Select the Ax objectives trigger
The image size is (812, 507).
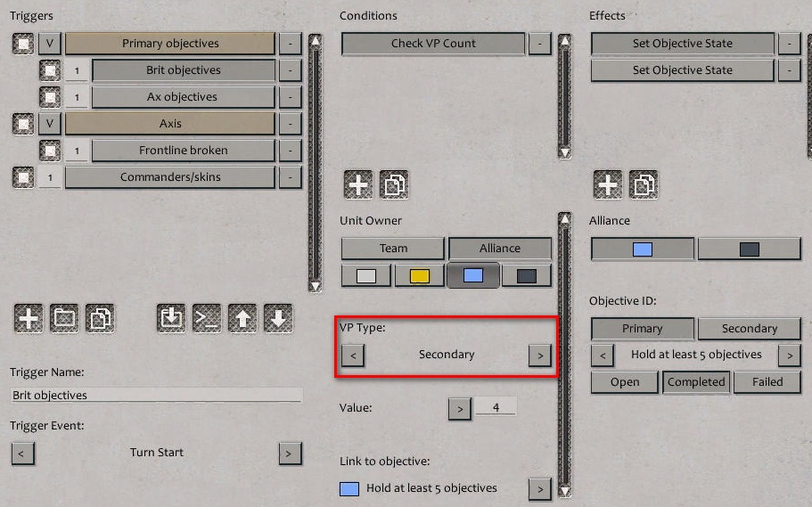point(184,97)
